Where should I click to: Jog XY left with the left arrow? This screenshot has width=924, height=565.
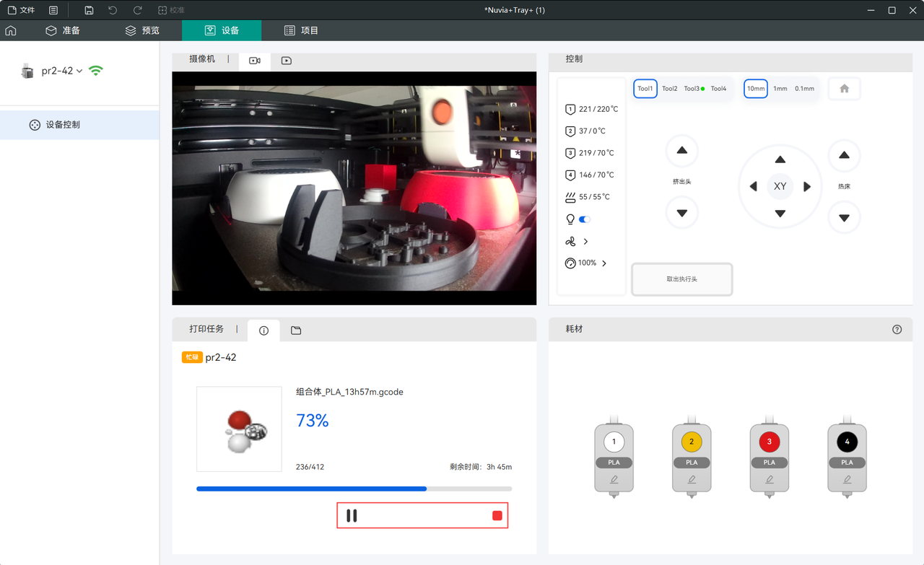point(754,186)
